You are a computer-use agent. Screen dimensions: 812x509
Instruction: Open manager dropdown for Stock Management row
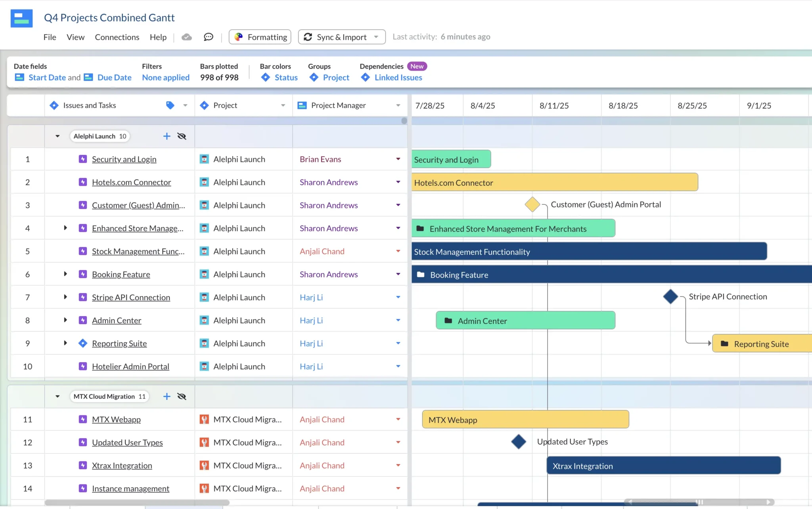click(398, 251)
